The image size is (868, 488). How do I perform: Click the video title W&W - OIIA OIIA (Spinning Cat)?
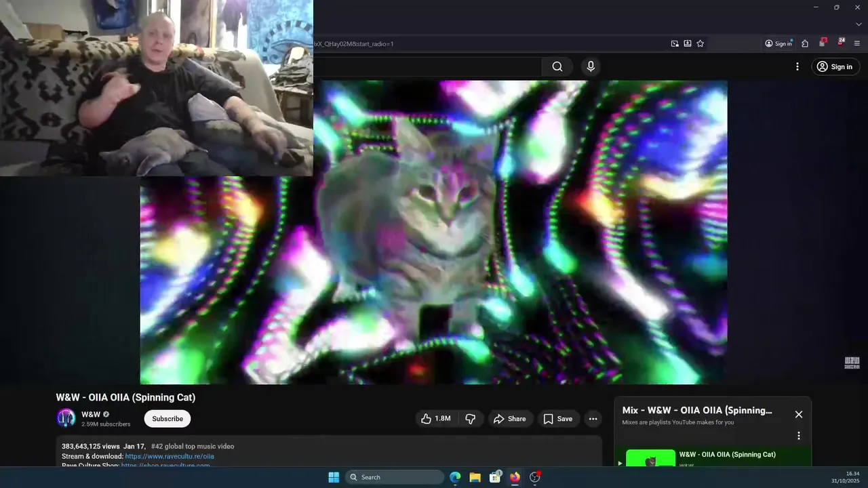(125, 397)
